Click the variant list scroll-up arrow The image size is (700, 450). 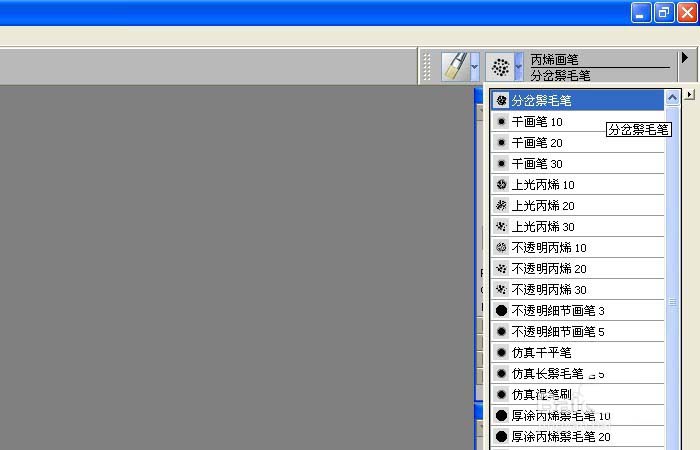pyautogui.click(x=672, y=97)
